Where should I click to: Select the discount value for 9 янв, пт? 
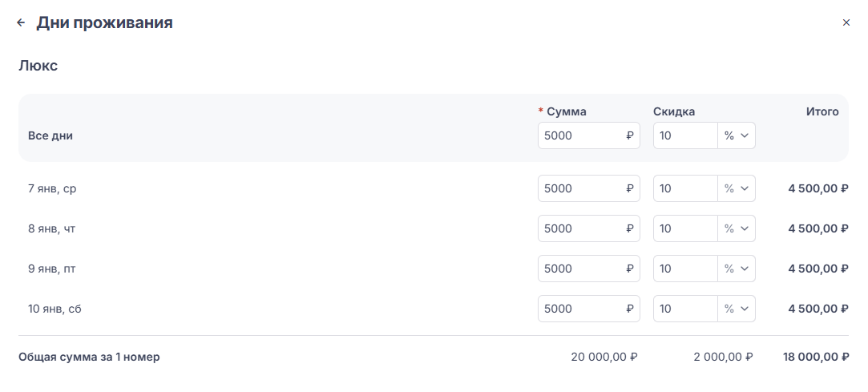(684, 269)
